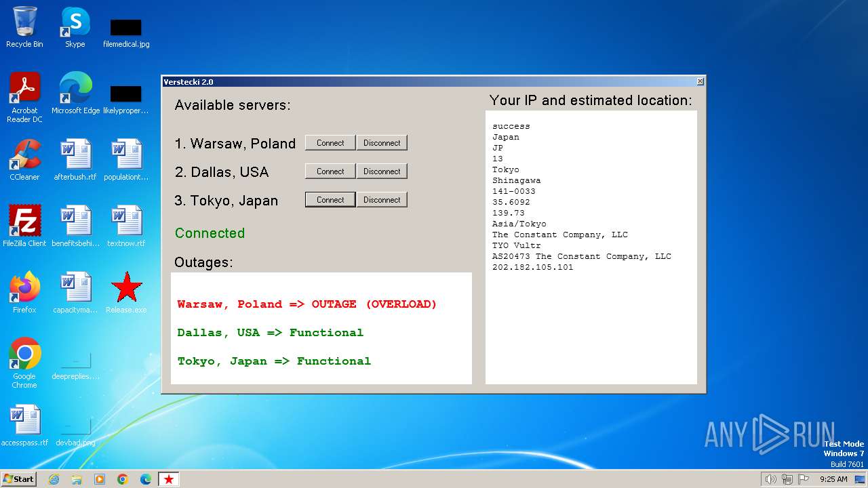Connect to the Warsaw, Poland server
Image resolution: width=868 pixels, height=488 pixels.
[x=330, y=143]
